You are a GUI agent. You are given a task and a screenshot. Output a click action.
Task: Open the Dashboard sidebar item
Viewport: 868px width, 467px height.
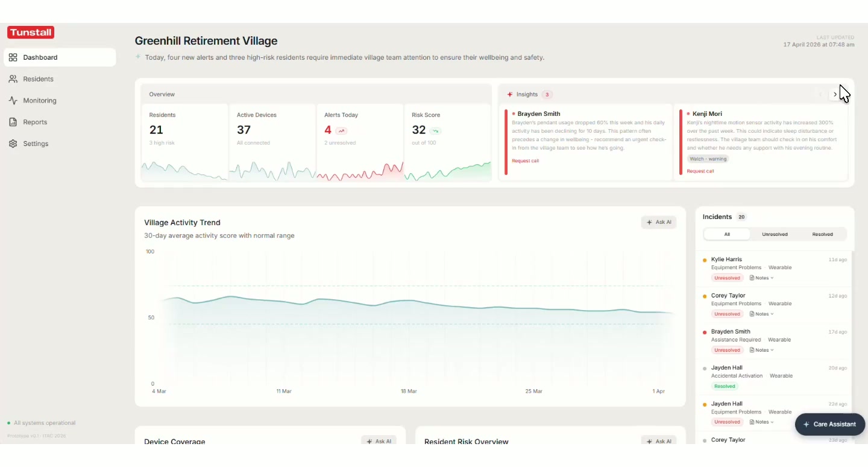point(60,57)
